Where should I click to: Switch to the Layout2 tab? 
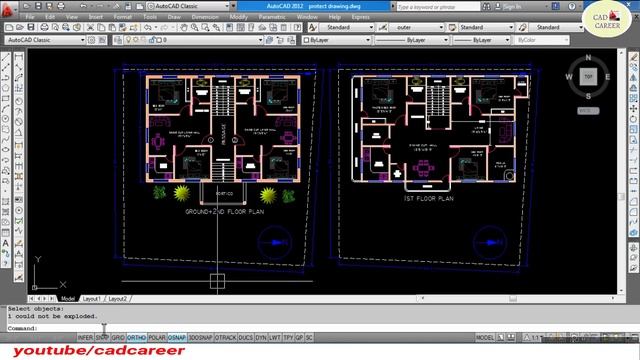[118, 299]
